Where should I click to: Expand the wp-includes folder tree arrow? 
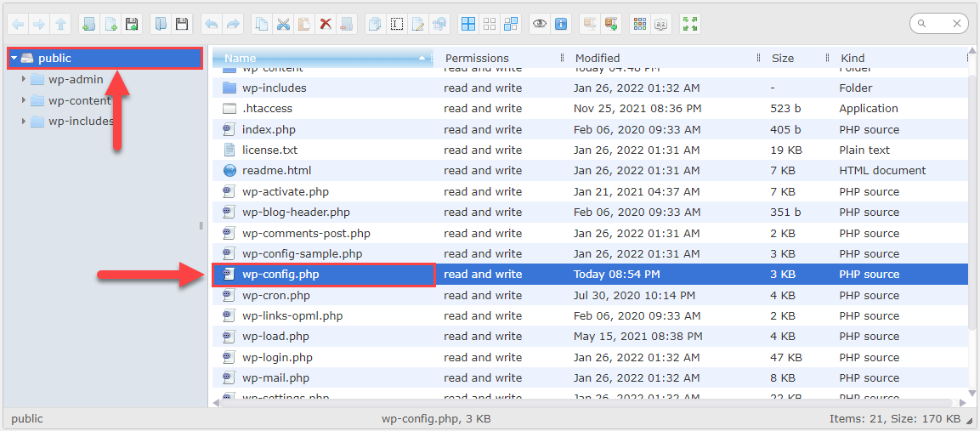(x=25, y=121)
